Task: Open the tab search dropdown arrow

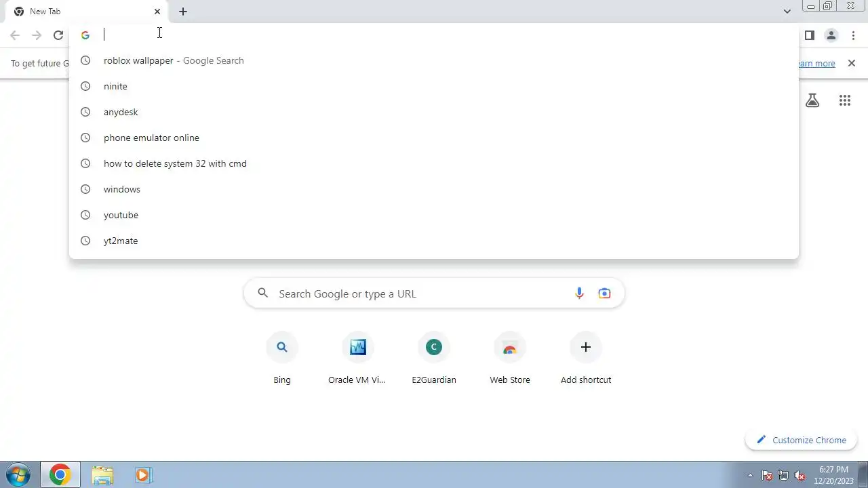Action: tap(787, 12)
